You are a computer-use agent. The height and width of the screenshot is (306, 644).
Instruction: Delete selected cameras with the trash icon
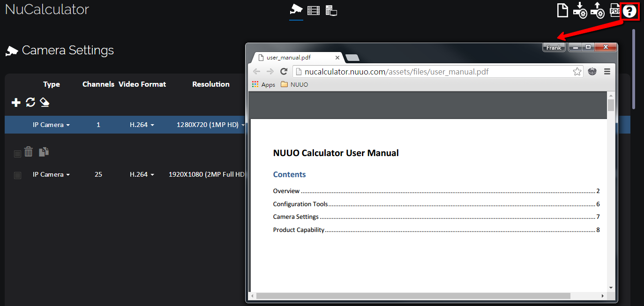click(29, 152)
